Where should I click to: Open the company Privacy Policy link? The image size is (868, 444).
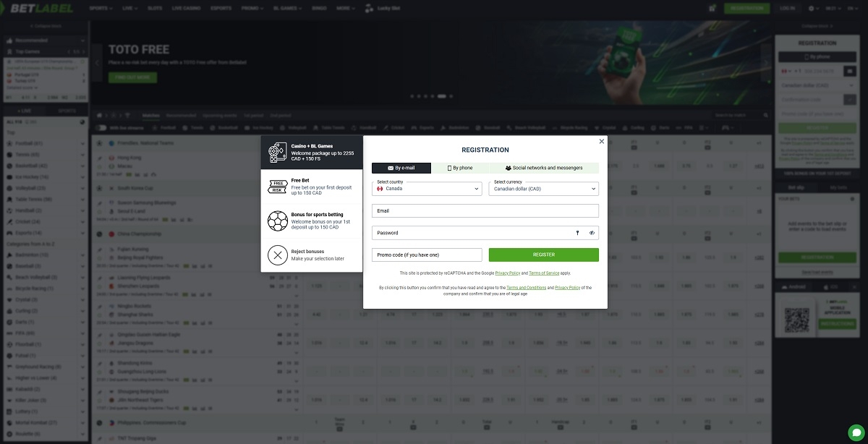point(568,288)
